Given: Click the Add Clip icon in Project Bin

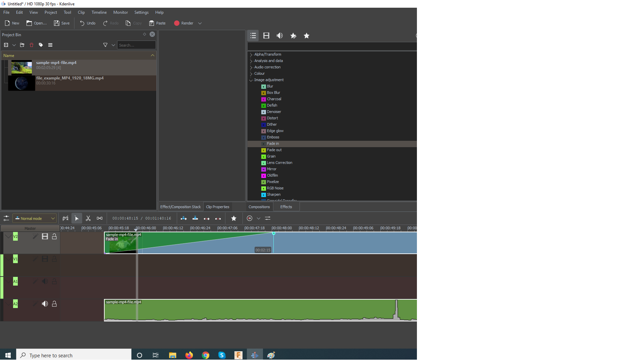Looking at the screenshot, I should tap(6, 45).
